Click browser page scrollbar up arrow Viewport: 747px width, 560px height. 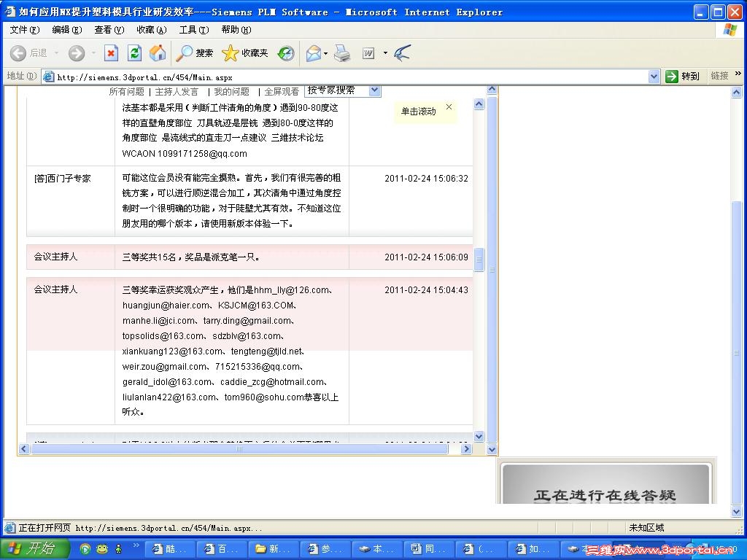pos(737,93)
